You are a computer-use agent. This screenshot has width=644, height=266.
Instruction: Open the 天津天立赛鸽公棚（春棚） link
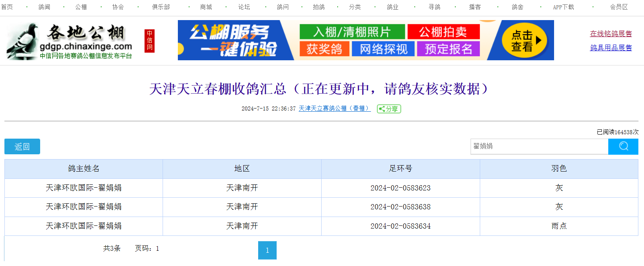334,108
